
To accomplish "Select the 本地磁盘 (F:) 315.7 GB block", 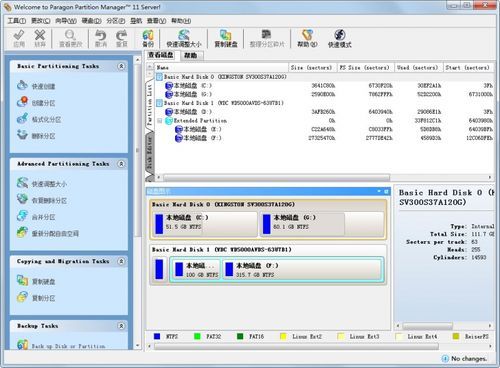I will click(x=302, y=270).
